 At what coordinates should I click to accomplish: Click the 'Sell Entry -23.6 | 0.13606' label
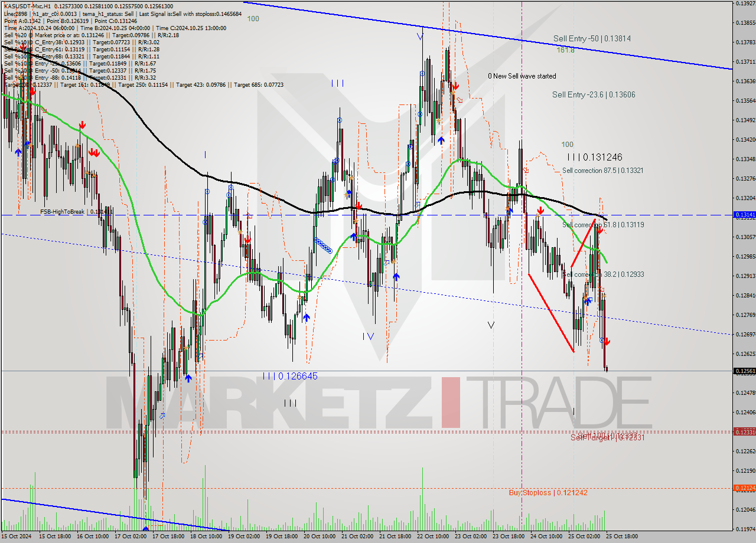[594, 94]
